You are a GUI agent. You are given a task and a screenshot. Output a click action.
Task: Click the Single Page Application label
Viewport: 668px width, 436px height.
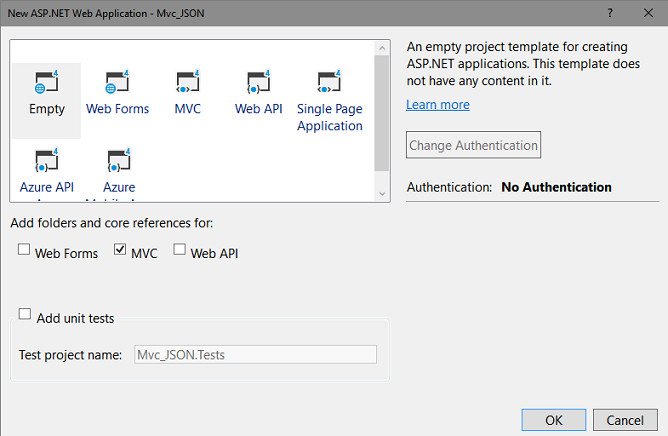pyautogui.click(x=330, y=118)
